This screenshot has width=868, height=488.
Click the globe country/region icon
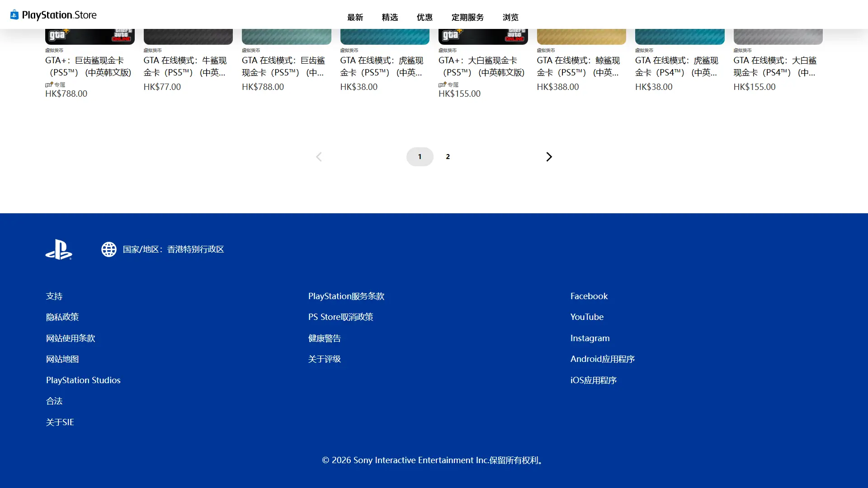[x=109, y=249]
